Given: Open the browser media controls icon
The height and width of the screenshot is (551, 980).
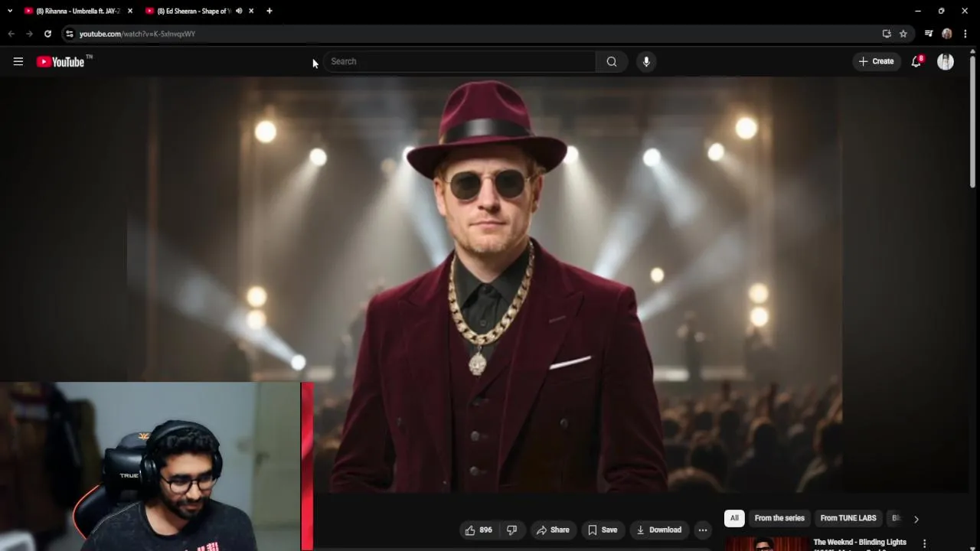Looking at the screenshot, I should tap(929, 34).
